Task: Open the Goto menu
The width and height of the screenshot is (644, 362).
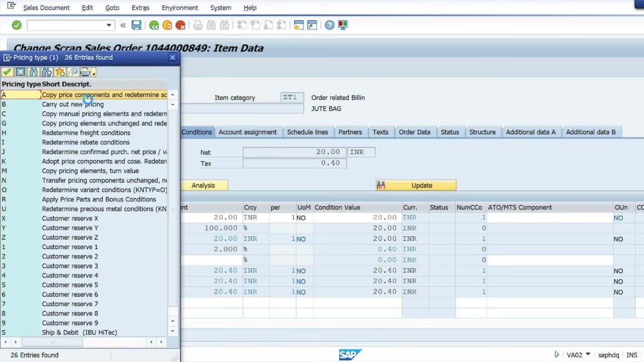Action: [x=112, y=8]
